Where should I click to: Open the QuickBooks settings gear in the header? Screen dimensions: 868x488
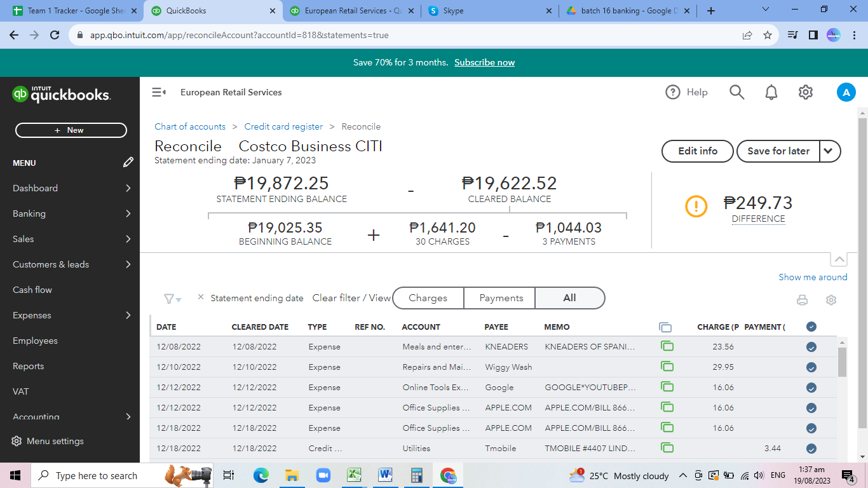(806, 92)
